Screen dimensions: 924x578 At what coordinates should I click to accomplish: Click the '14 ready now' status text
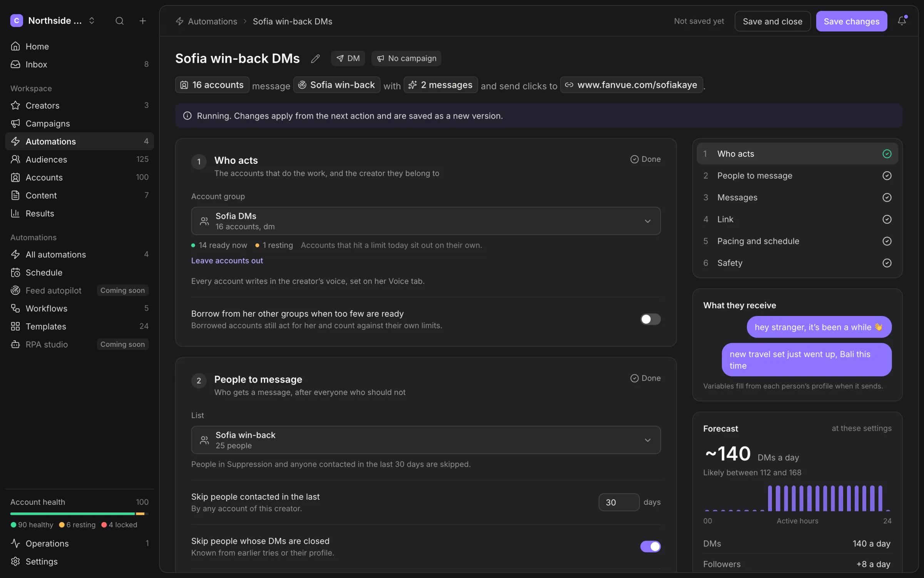pos(223,245)
